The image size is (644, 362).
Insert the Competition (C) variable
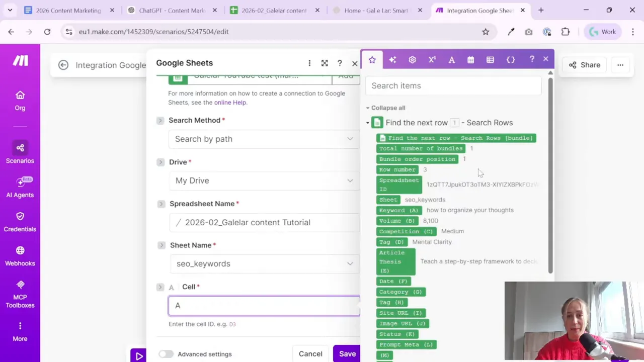[x=406, y=231]
